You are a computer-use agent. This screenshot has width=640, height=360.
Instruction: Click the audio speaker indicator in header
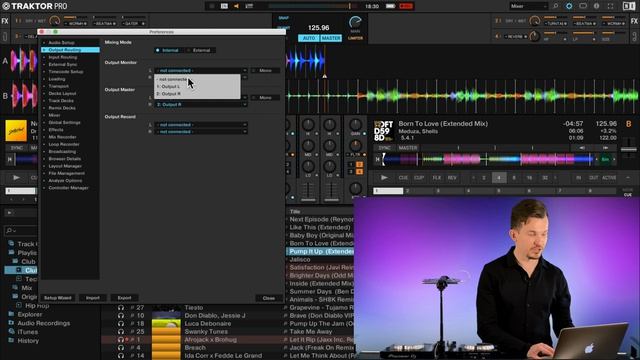click(x=236, y=6)
